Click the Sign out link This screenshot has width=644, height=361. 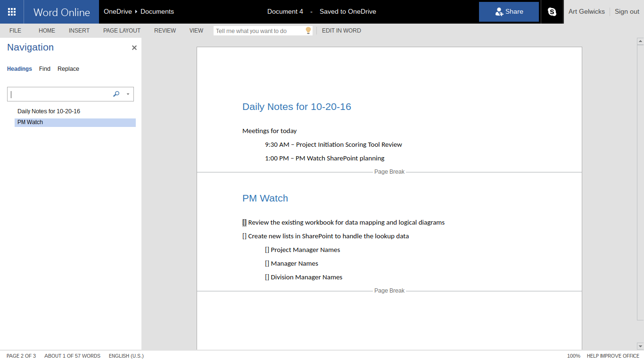(627, 12)
